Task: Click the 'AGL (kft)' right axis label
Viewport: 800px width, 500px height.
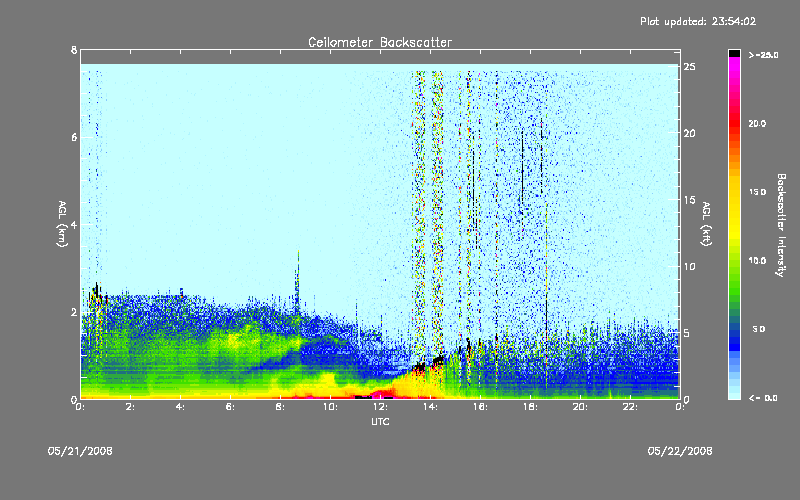Action: click(x=706, y=224)
